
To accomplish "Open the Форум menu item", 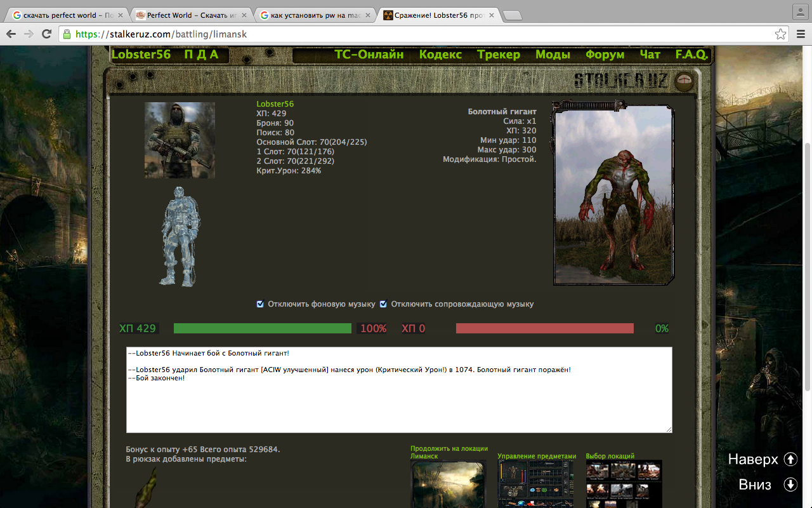I will [605, 55].
